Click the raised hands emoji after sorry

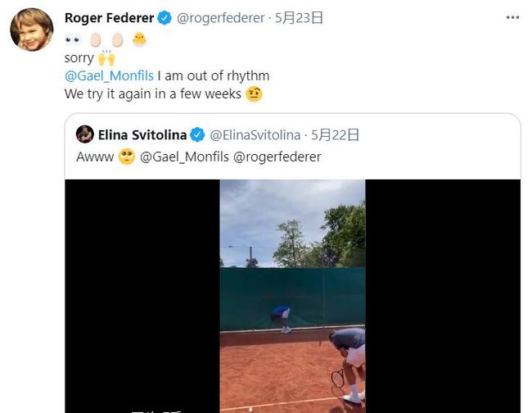[106, 57]
